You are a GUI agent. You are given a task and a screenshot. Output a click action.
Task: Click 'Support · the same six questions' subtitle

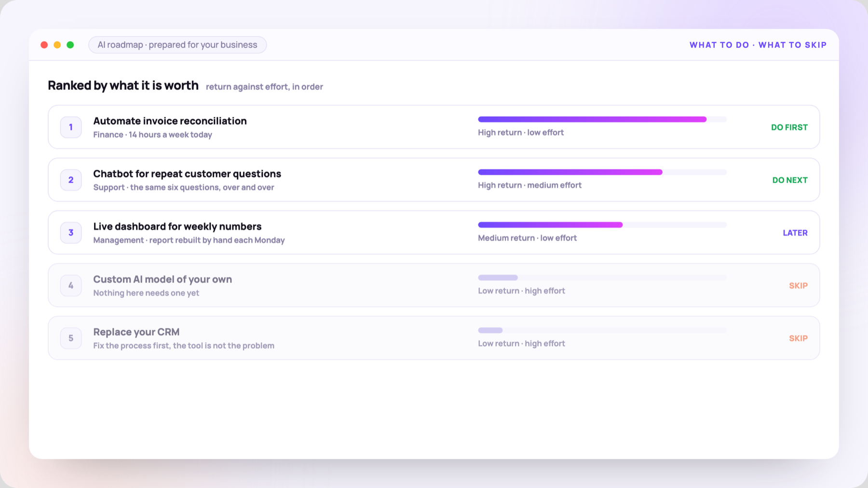pos(184,187)
